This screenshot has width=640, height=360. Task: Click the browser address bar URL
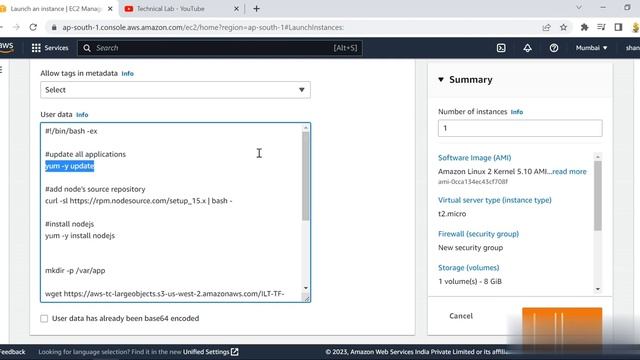[x=203, y=27]
